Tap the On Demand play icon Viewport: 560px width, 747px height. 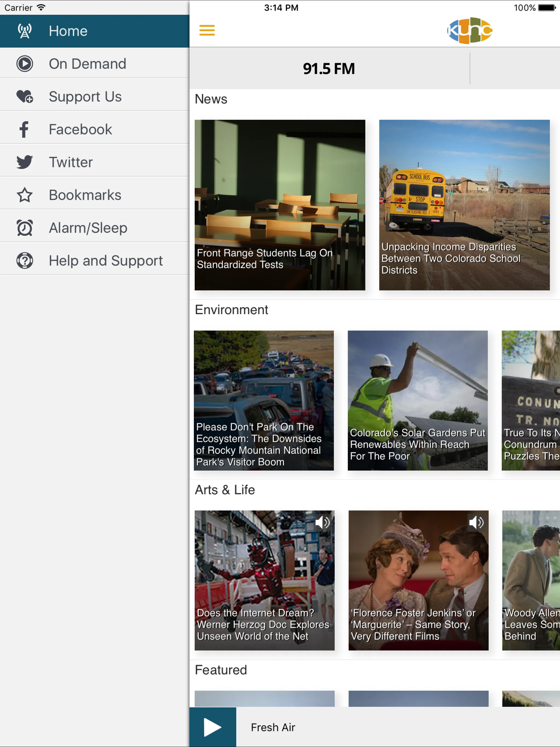pyautogui.click(x=25, y=64)
